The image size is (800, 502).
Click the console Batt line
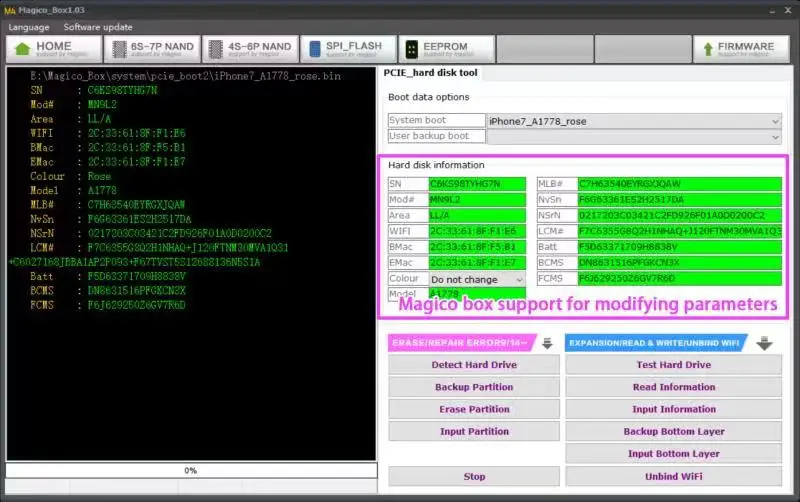108,276
